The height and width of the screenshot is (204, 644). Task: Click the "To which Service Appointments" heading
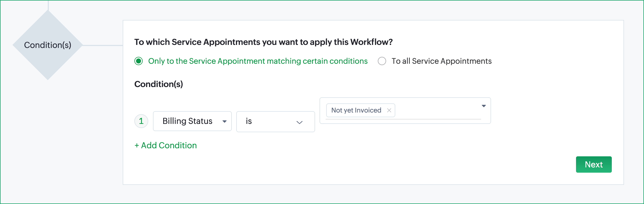(x=263, y=42)
